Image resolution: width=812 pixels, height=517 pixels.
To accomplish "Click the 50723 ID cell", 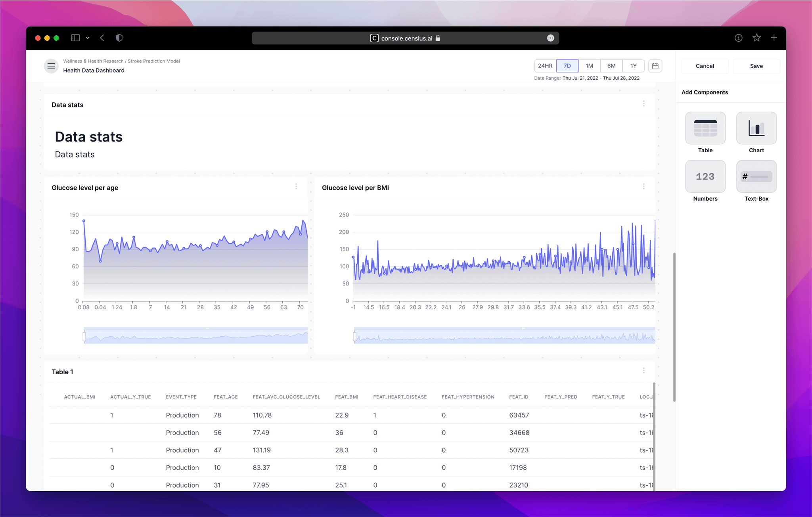I will 519,450.
